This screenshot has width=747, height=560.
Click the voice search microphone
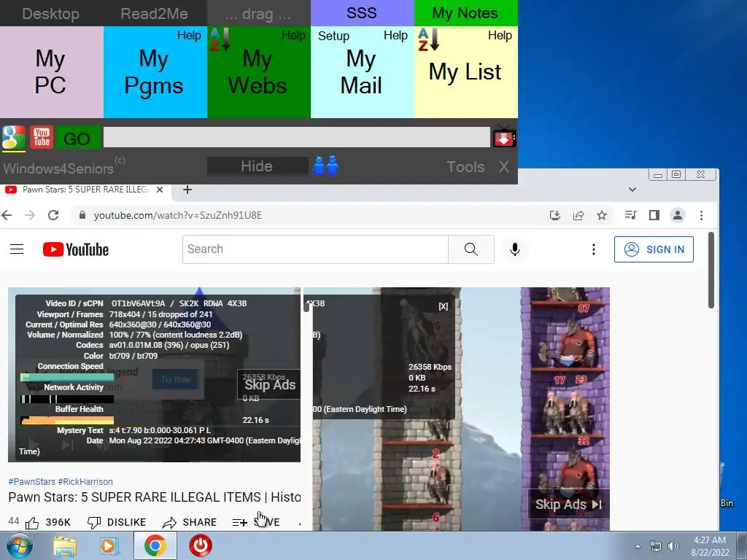coord(515,249)
